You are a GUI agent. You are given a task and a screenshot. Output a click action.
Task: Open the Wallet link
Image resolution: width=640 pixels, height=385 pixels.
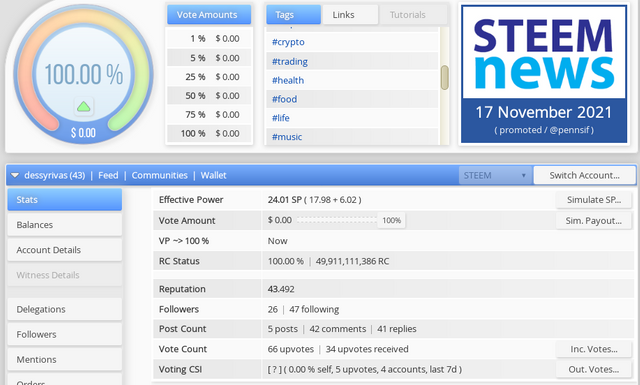213,175
